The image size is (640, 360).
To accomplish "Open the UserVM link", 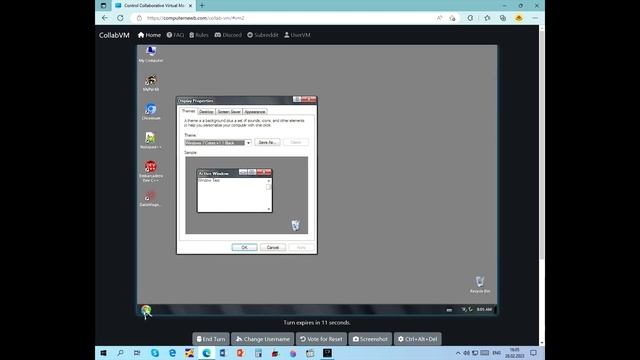I will click(x=297, y=35).
